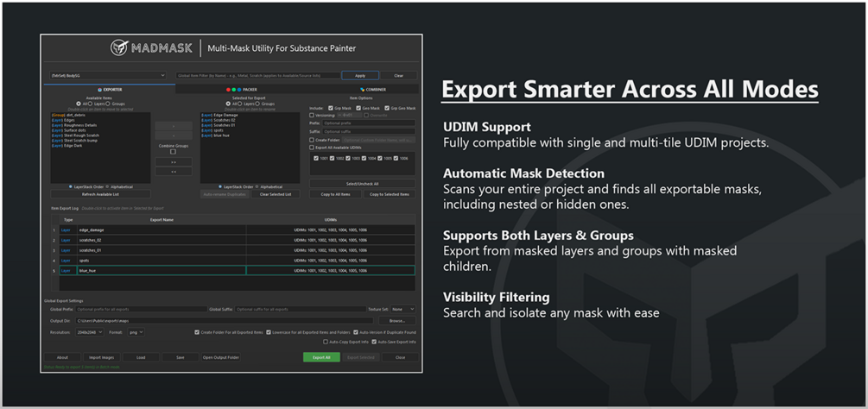Open the BodySG texture set dropdown

tap(107, 75)
